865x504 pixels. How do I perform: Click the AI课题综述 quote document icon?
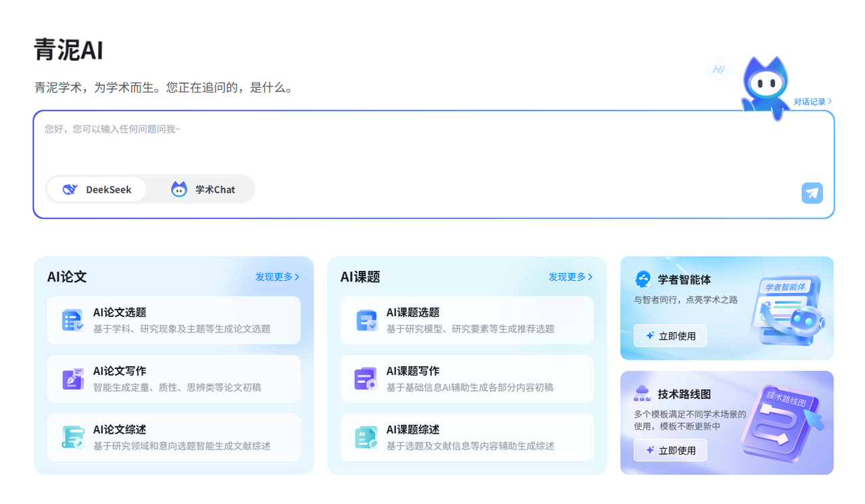coord(366,437)
